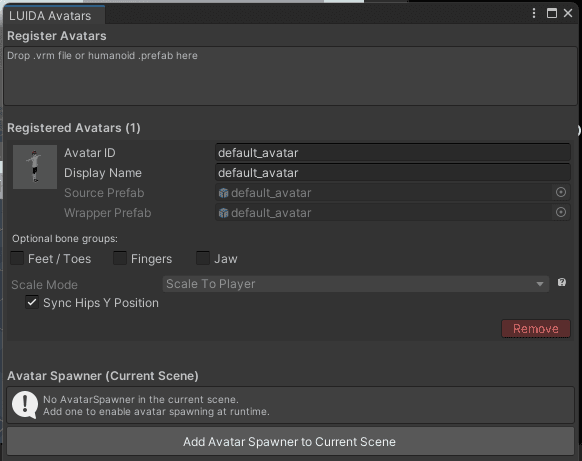Click the 'Avatar ID' label
This screenshot has width=582, height=461.
[90, 153]
